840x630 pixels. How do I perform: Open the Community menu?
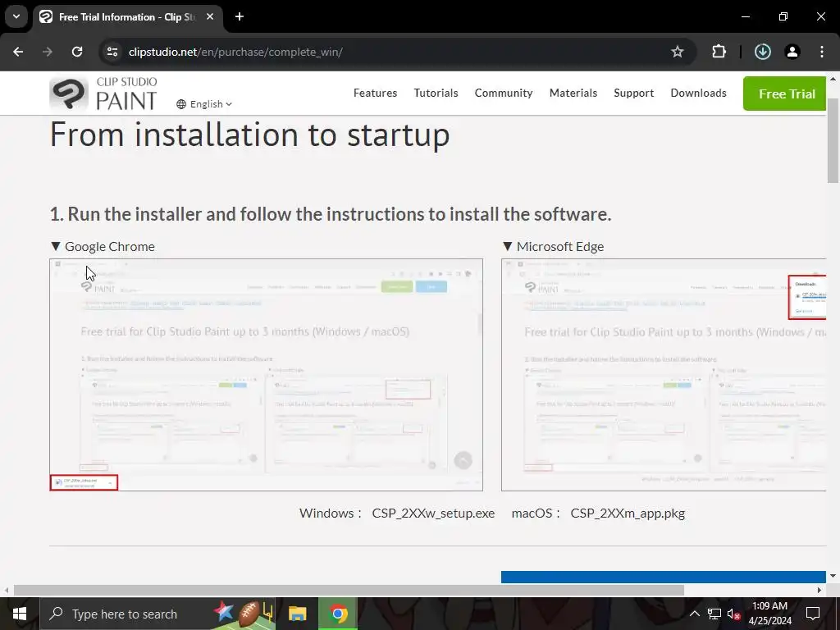504,94
